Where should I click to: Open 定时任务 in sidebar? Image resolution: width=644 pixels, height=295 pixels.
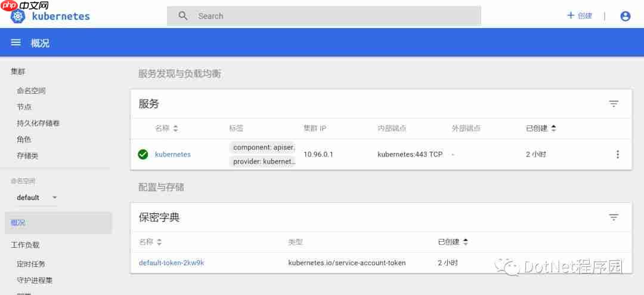[31, 264]
